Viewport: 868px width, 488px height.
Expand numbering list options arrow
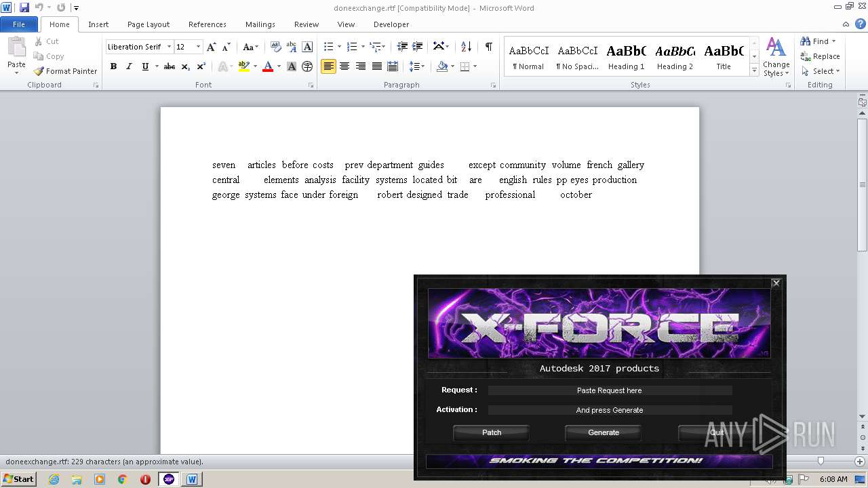(x=363, y=47)
